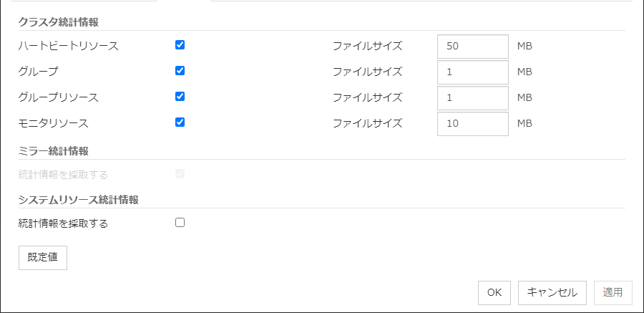644x313 pixels.
Task: Enable system resource 統計情報を採取する checkbox
Action: [x=180, y=223]
